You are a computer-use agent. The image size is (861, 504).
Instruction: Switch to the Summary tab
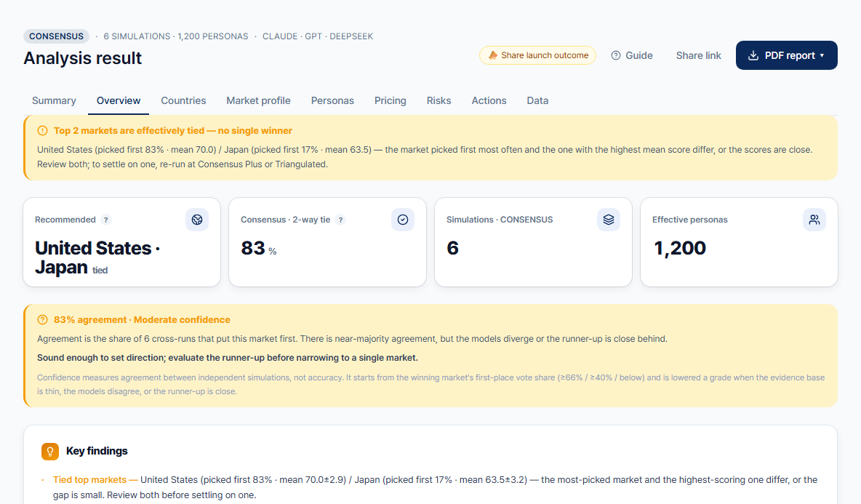[54, 100]
